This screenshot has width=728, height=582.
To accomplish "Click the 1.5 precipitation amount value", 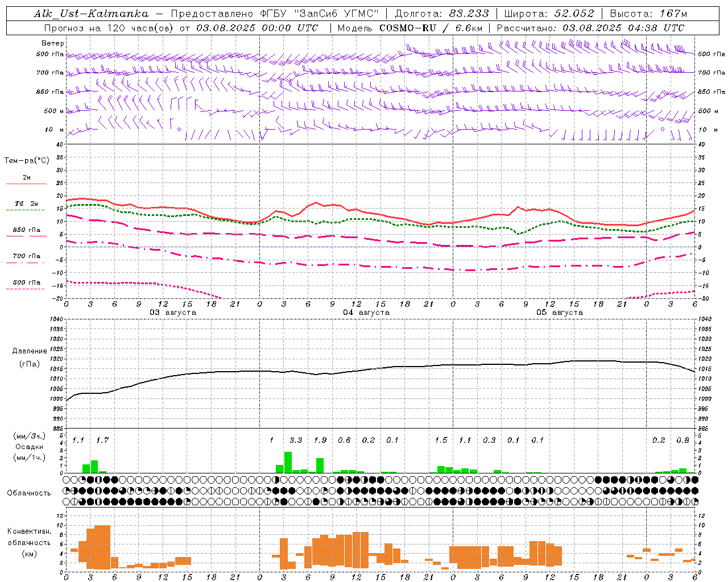I will click(441, 440).
